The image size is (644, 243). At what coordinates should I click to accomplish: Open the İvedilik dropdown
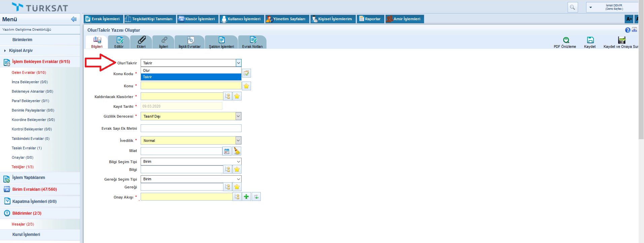tap(238, 141)
